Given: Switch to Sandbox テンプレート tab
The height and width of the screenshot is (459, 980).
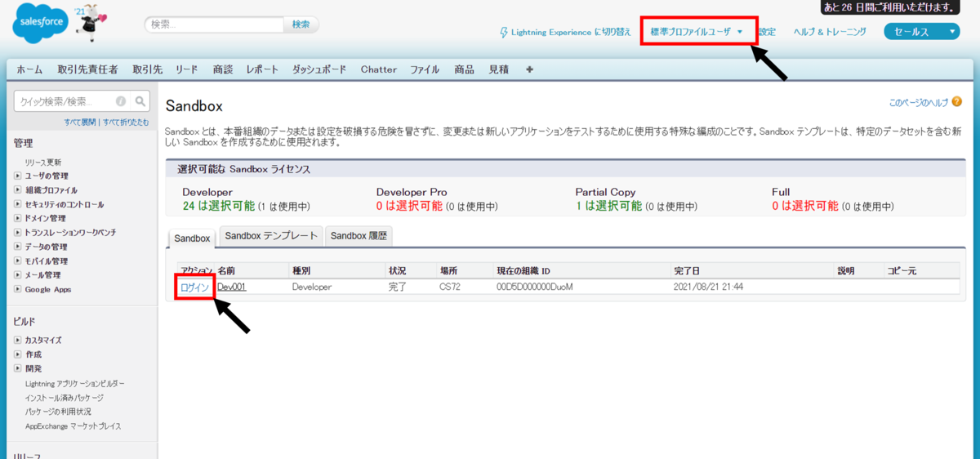Looking at the screenshot, I should point(271,236).
